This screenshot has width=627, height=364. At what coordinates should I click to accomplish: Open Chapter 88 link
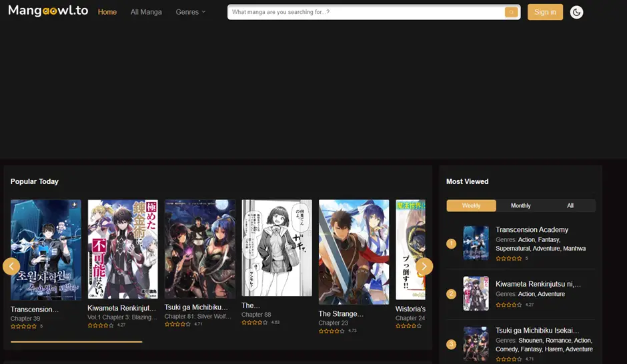pyautogui.click(x=256, y=315)
